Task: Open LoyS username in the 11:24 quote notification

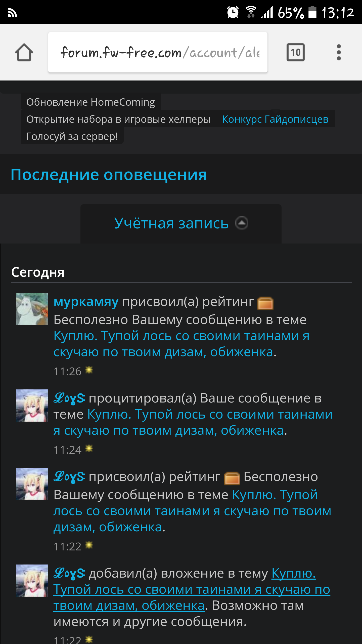Action: click(x=69, y=398)
